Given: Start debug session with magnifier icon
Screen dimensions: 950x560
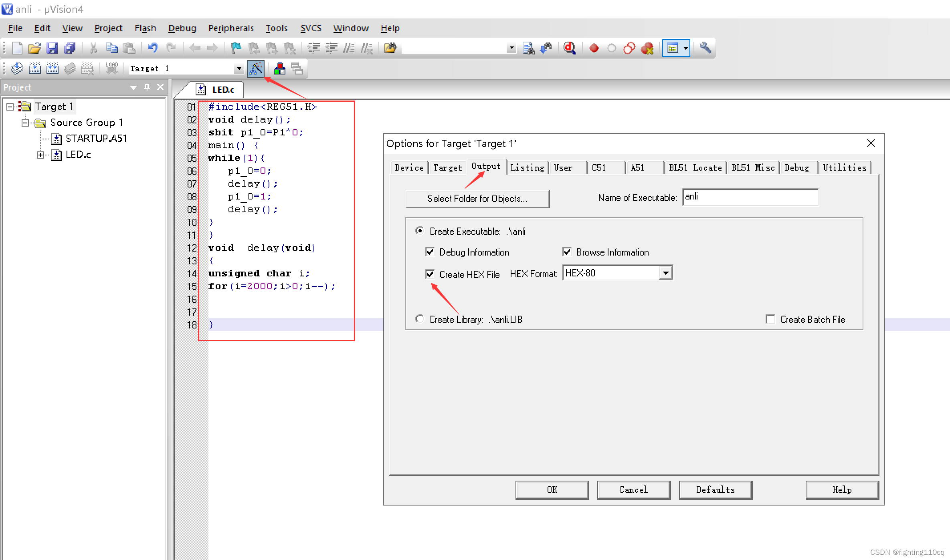Looking at the screenshot, I should [570, 48].
